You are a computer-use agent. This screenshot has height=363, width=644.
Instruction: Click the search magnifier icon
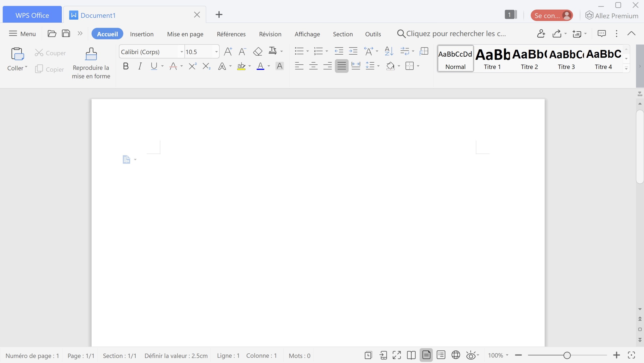(x=401, y=34)
